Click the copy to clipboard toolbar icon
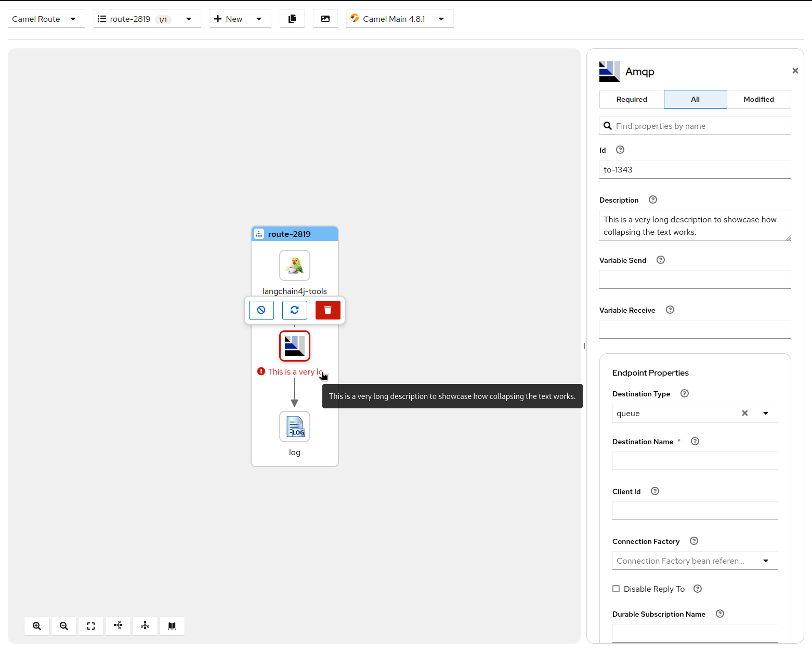 click(292, 19)
